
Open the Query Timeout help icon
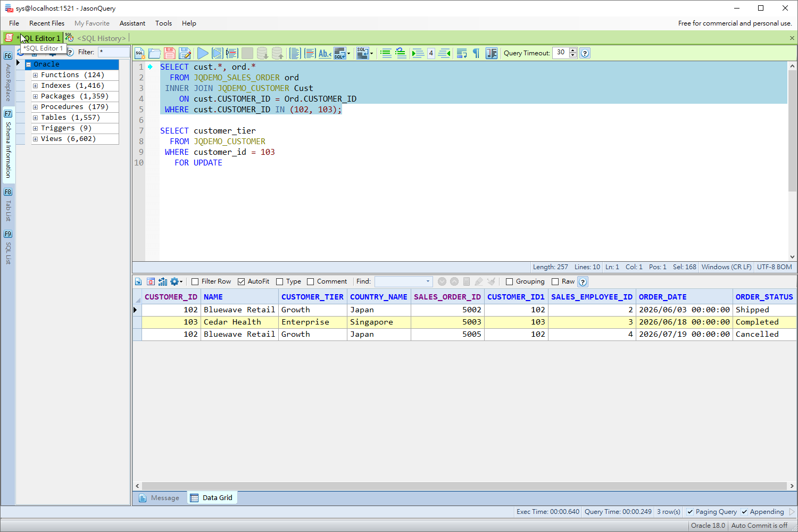pyautogui.click(x=585, y=53)
